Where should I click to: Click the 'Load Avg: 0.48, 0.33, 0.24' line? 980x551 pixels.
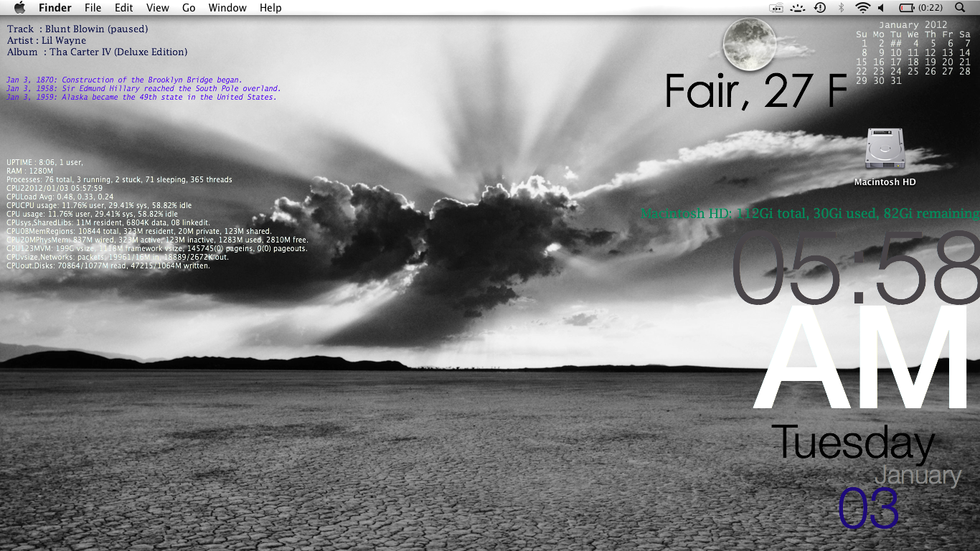tap(60, 197)
